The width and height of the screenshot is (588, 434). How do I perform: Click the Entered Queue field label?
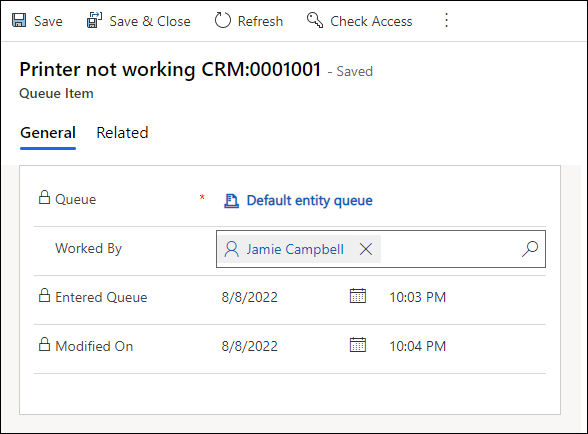101,297
